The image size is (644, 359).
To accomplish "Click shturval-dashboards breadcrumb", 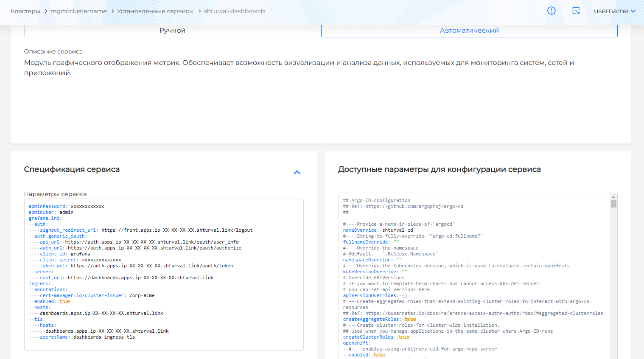I will 235,11.
